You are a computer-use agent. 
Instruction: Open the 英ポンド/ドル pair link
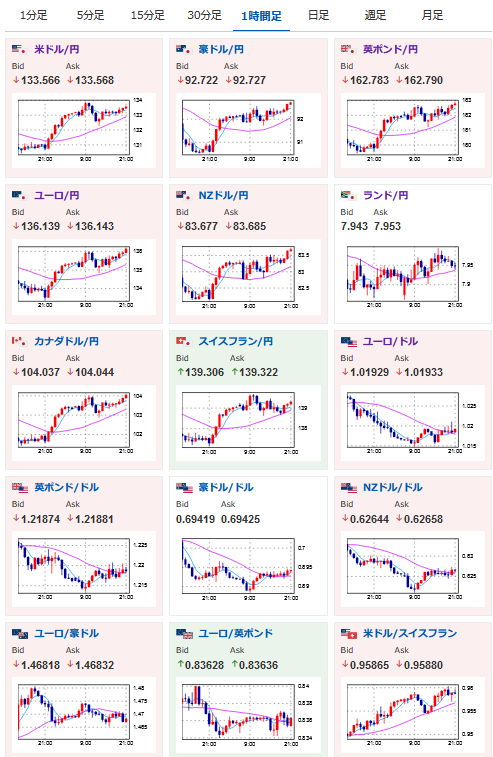point(67,488)
